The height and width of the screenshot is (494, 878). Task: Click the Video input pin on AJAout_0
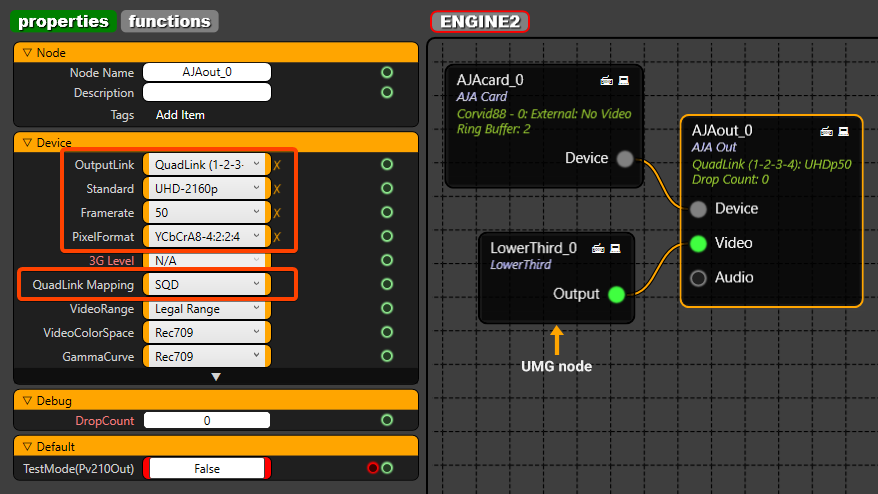point(699,243)
